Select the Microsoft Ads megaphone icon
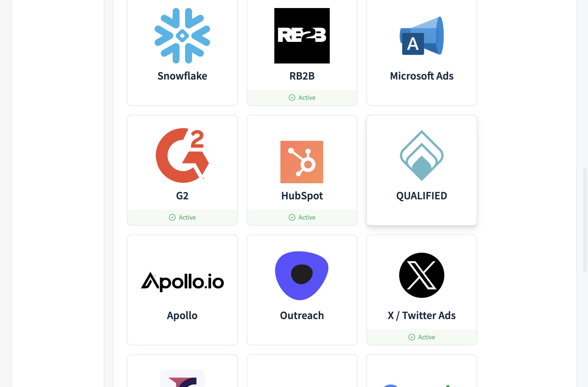588x387 pixels. pos(421,36)
